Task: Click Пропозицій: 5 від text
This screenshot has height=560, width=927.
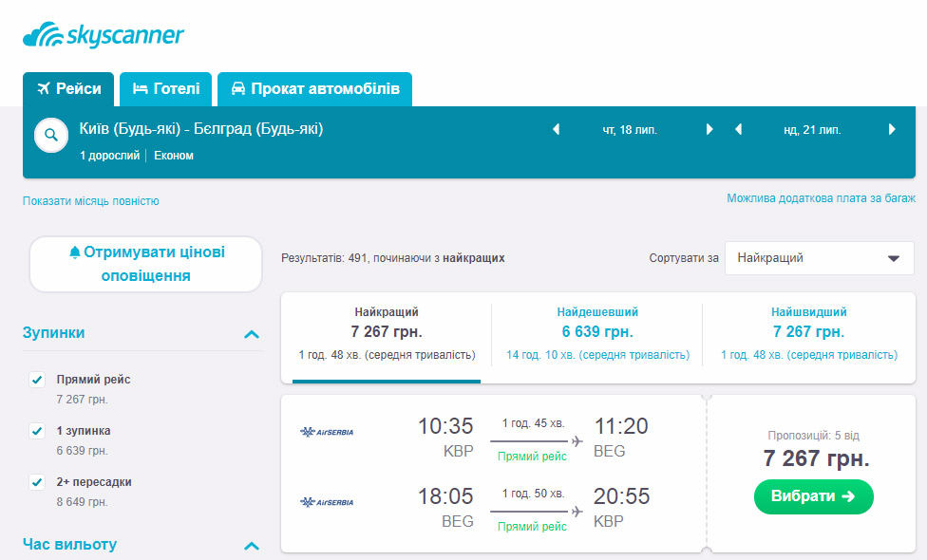Action: tap(813, 436)
